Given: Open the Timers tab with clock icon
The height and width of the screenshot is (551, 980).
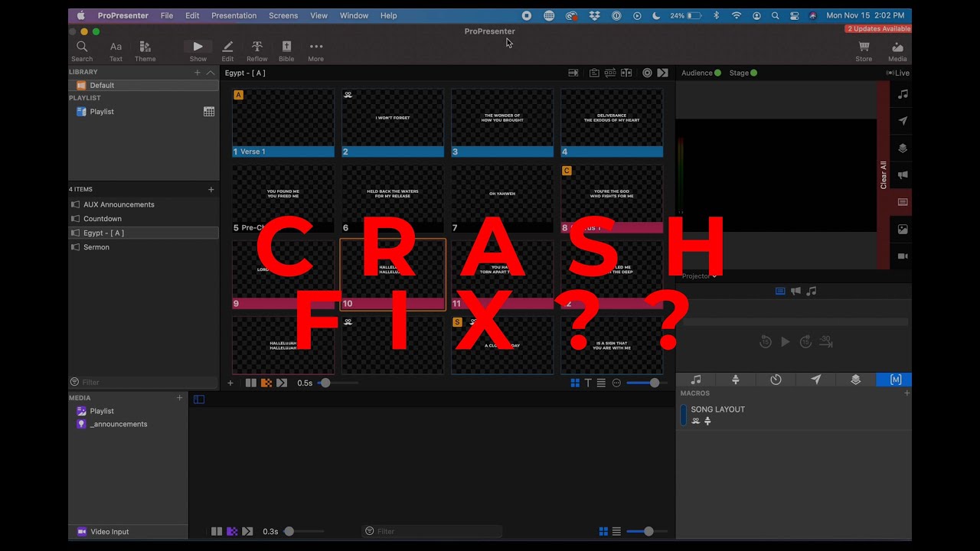Looking at the screenshot, I should pyautogui.click(x=776, y=380).
